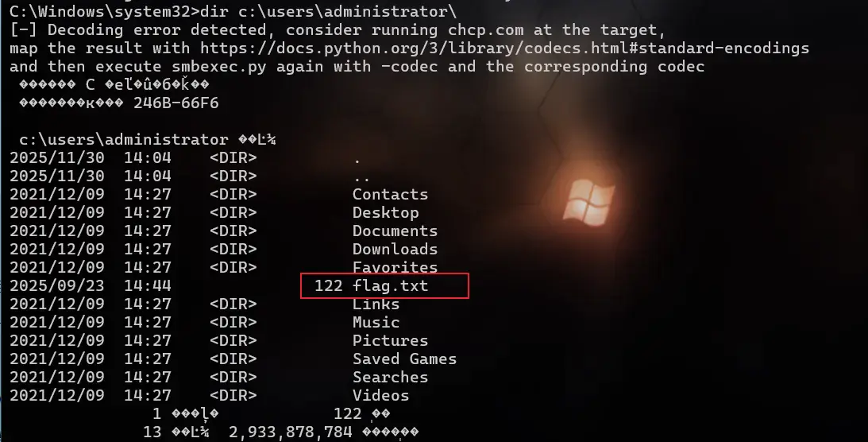Click the 2025/09/23 date on flag.txt row

(57, 286)
